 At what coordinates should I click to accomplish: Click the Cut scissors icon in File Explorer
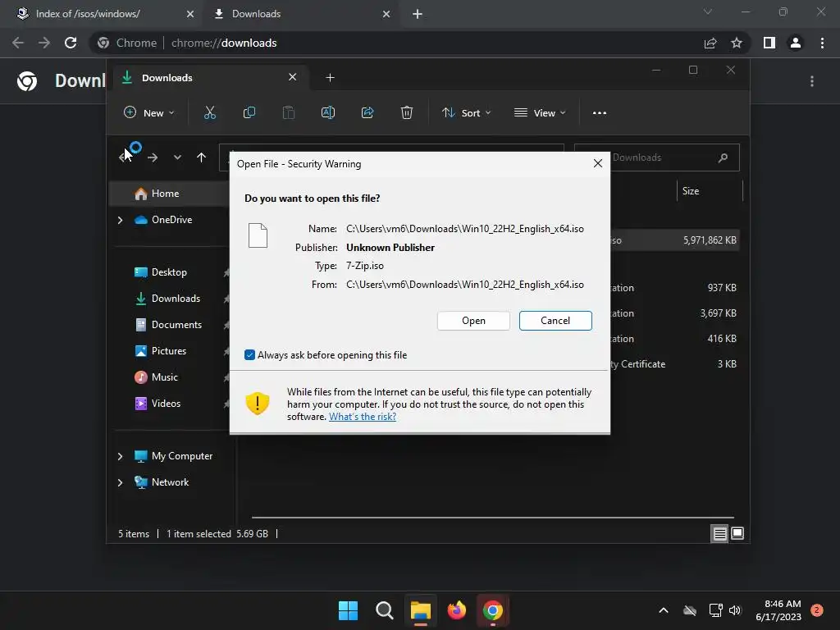tap(209, 112)
